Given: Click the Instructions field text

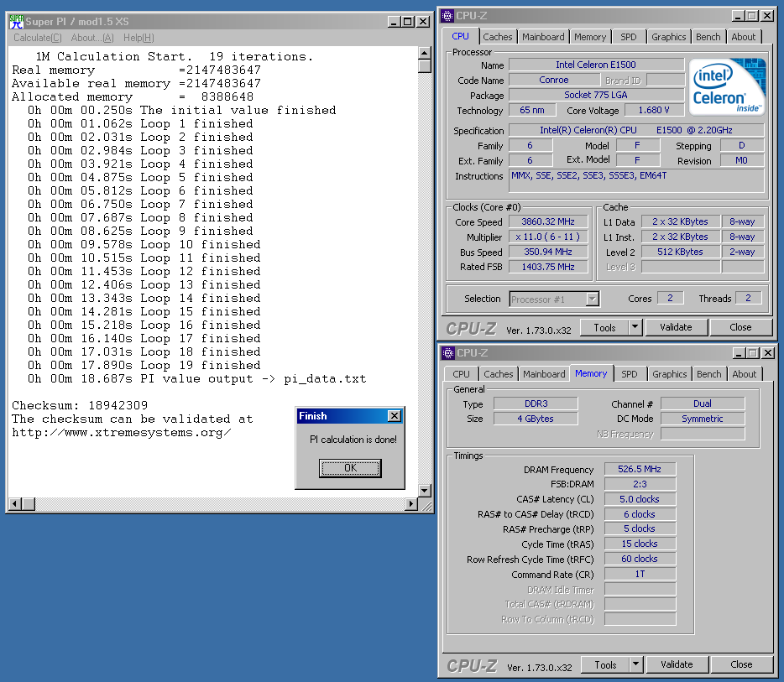Looking at the screenshot, I should [x=636, y=180].
